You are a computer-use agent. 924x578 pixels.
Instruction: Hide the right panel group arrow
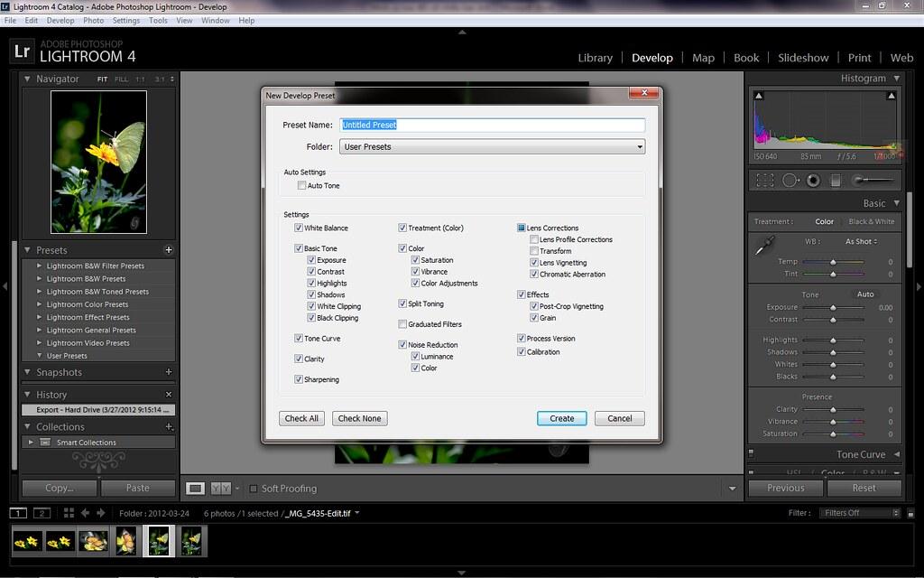(919, 286)
